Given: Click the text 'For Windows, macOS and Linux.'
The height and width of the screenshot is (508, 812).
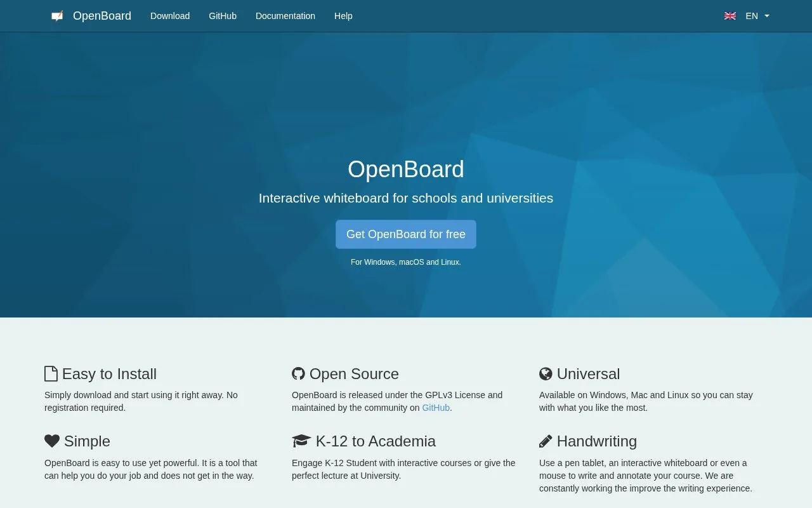Looking at the screenshot, I should [x=406, y=262].
